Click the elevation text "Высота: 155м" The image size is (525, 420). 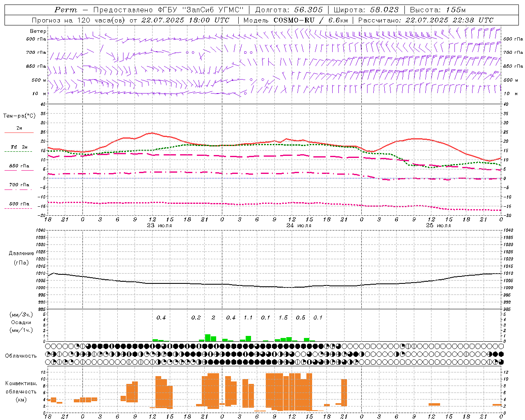point(438,10)
